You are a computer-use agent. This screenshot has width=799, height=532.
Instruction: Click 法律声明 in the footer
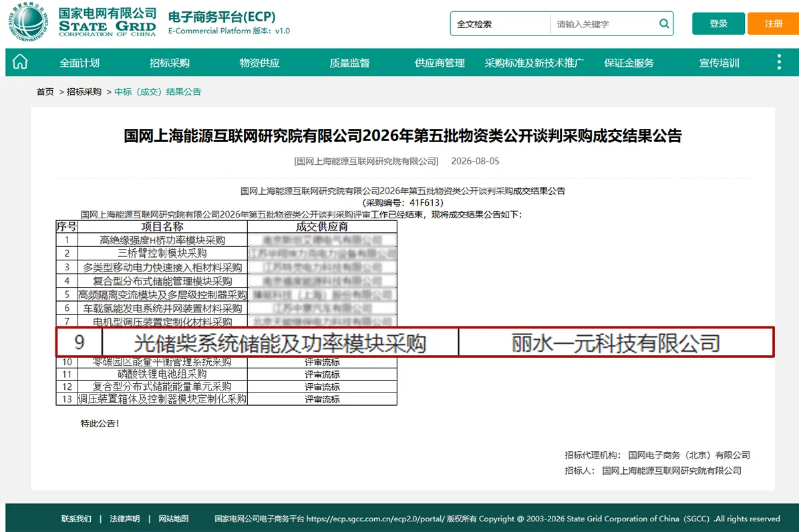click(x=125, y=518)
